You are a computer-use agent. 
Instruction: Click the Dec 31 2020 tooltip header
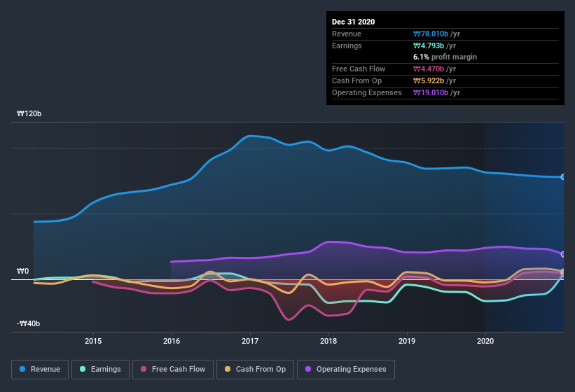(x=354, y=22)
